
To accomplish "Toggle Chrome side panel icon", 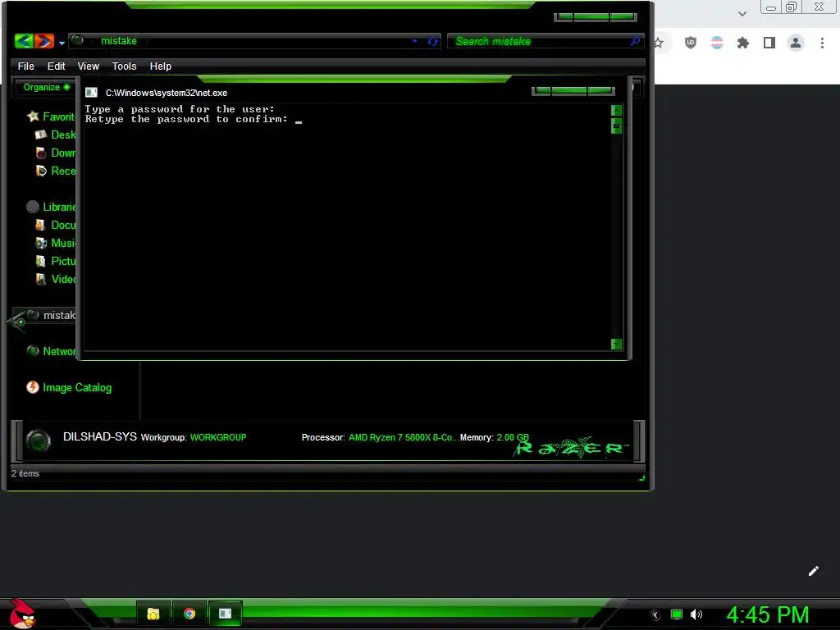I will (x=769, y=43).
